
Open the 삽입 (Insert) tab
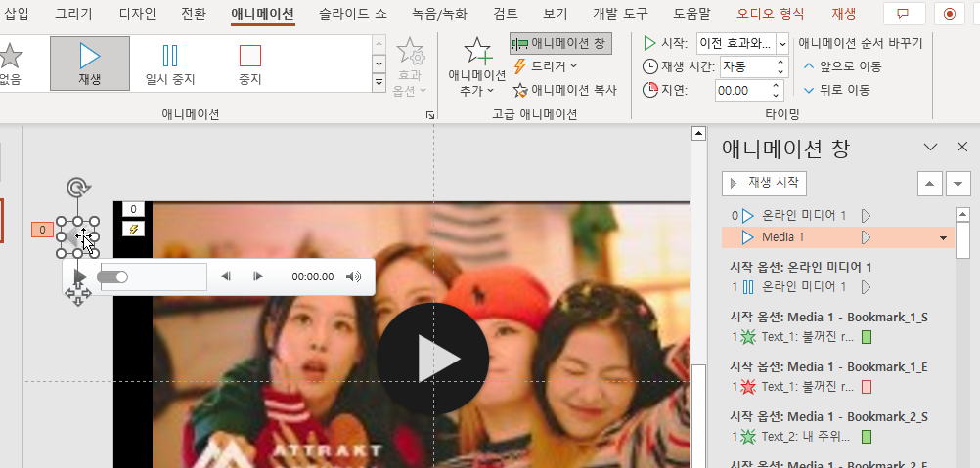pos(18,13)
